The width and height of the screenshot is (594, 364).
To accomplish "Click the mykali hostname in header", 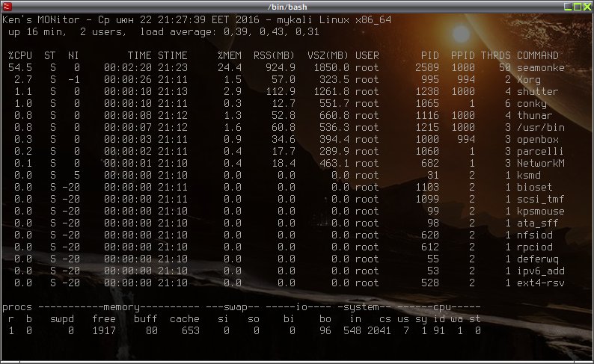I will (294, 19).
